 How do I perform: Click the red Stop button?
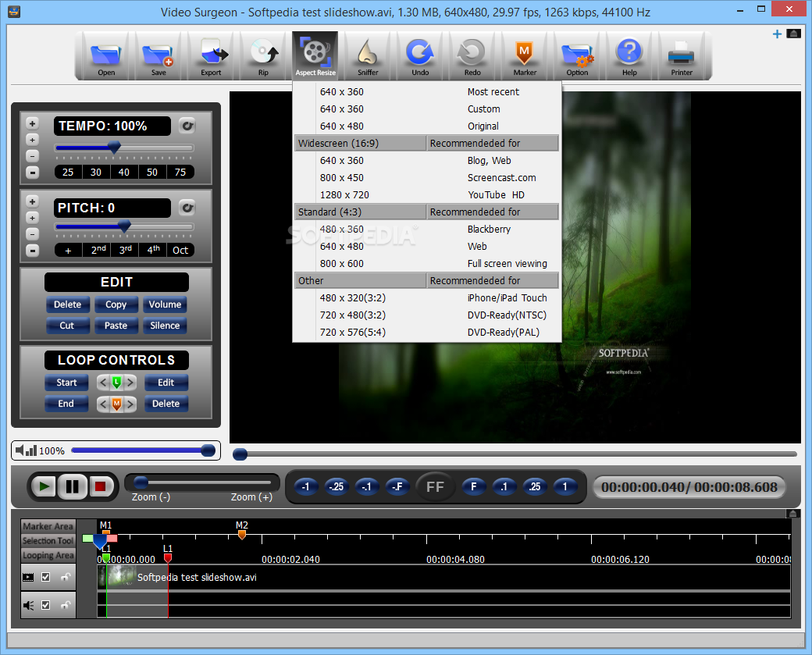tap(101, 486)
